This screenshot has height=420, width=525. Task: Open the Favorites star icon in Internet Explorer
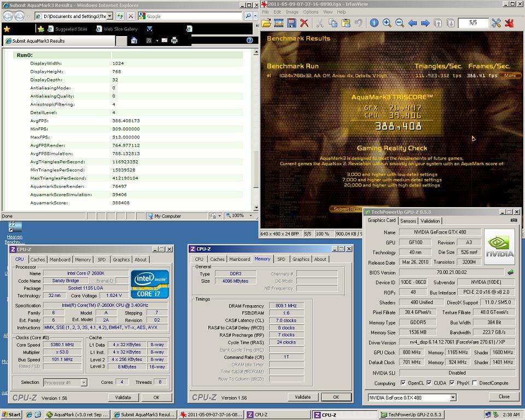[7, 29]
